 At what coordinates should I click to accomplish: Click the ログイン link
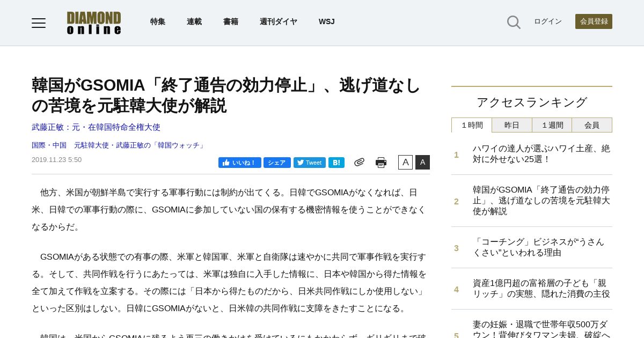pyautogui.click(x=548, y=21)
